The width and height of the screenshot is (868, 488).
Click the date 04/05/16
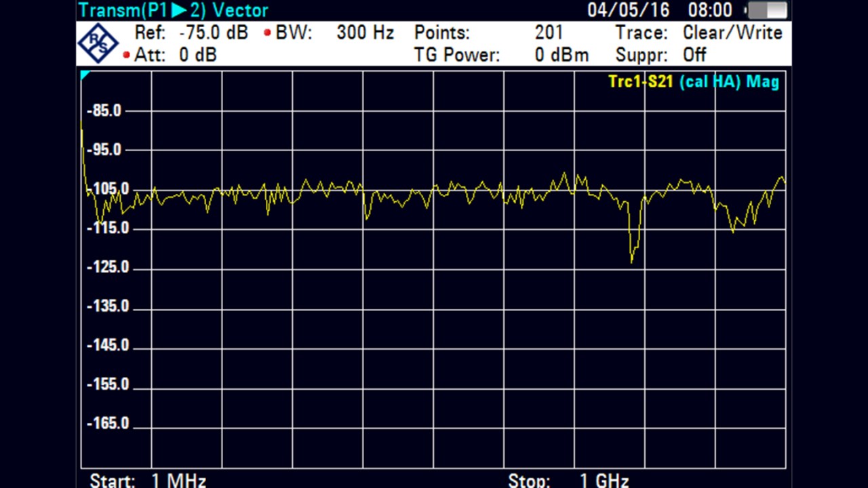pyautogui.click(x=629, y=10)
